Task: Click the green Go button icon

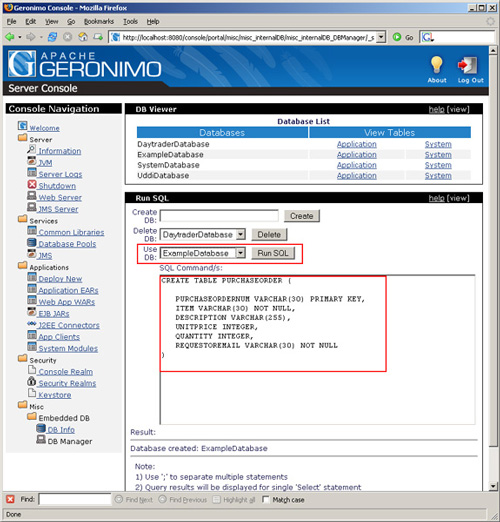Action: 397,37
